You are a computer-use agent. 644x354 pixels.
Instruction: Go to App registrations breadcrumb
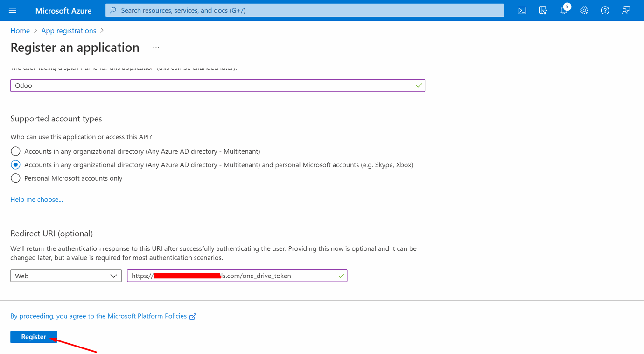(69, 31)
